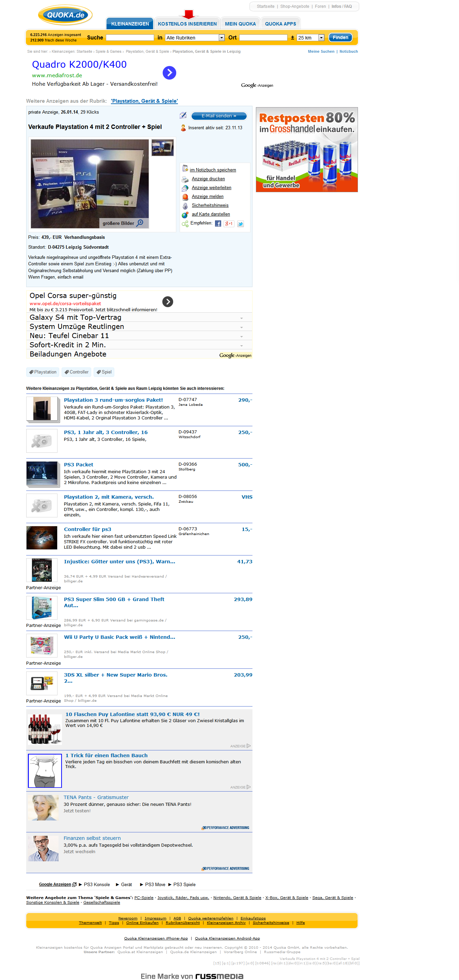Open the 'PS3, 1 Jahr alt, 3 Controller, 16' listing

106,432
